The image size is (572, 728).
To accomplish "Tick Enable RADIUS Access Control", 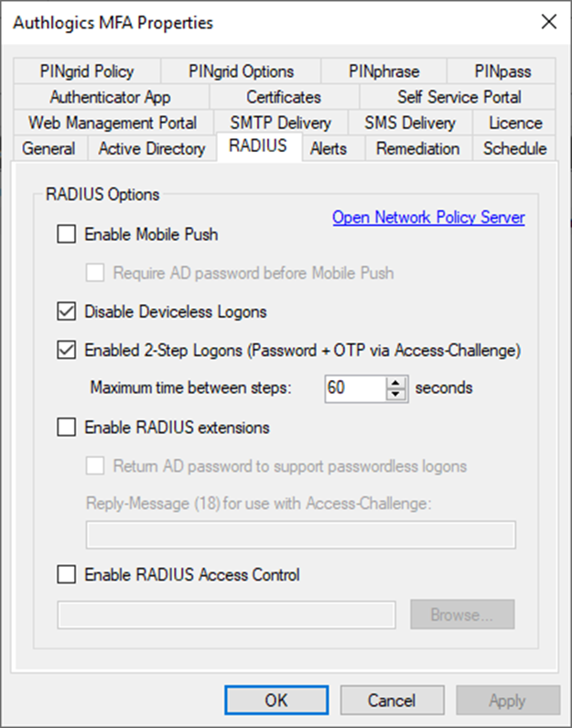I will [66, 574].
